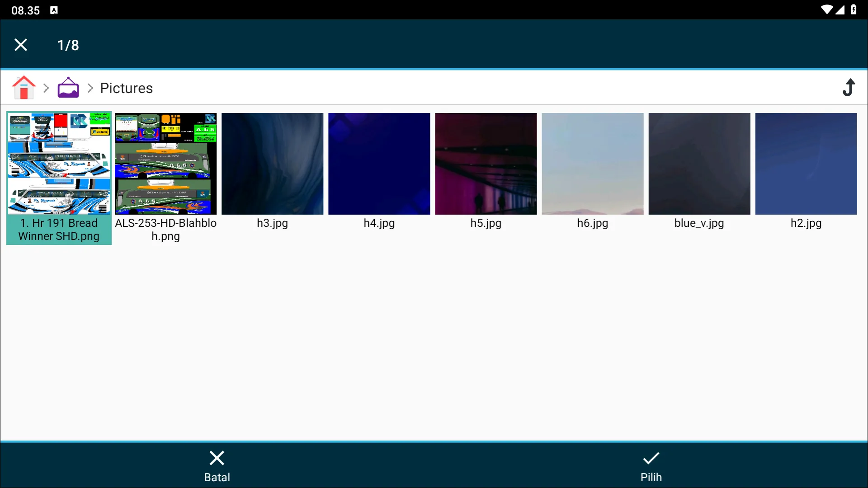Click chevron before Pictures label
The width and height of the screenshot is (868, 488).
(90, 88)
